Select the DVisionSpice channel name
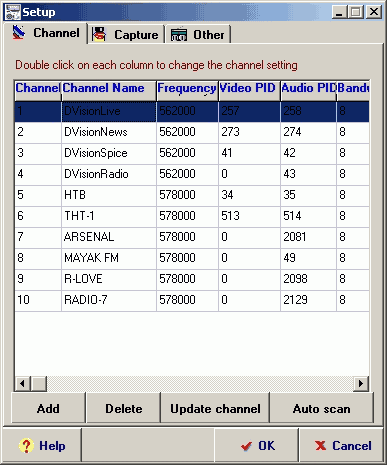 tap(96, 153)
